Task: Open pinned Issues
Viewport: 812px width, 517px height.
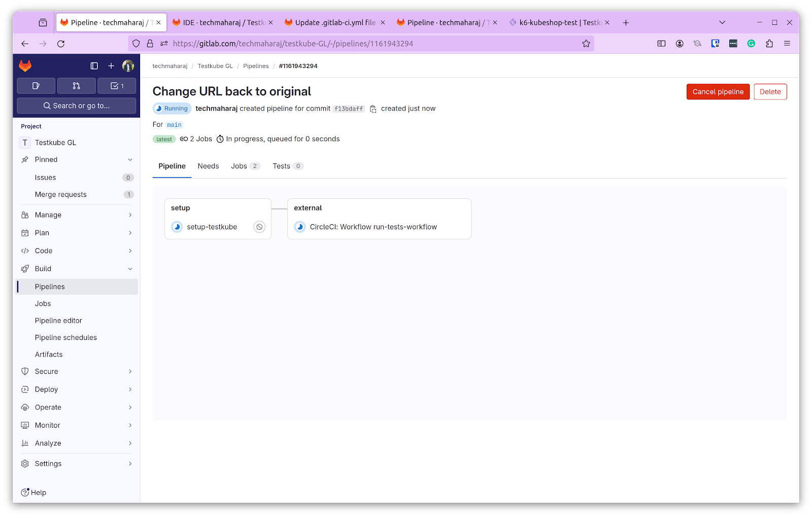Action: 77,178
